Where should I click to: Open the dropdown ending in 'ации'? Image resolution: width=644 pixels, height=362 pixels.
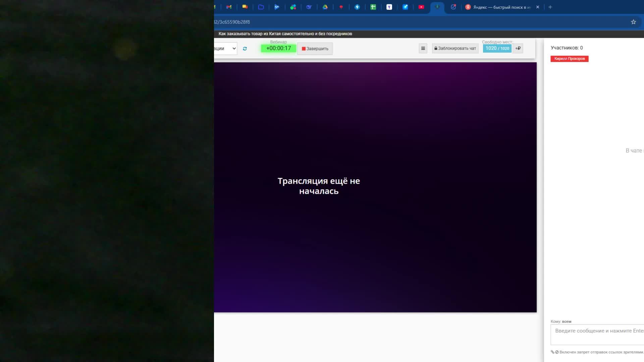tap(225, 49)
